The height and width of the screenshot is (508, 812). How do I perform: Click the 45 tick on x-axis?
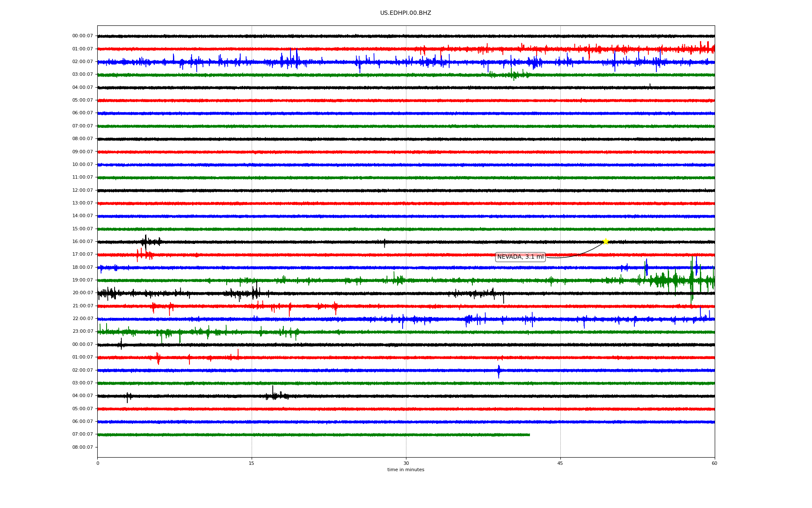pos(560,463)
